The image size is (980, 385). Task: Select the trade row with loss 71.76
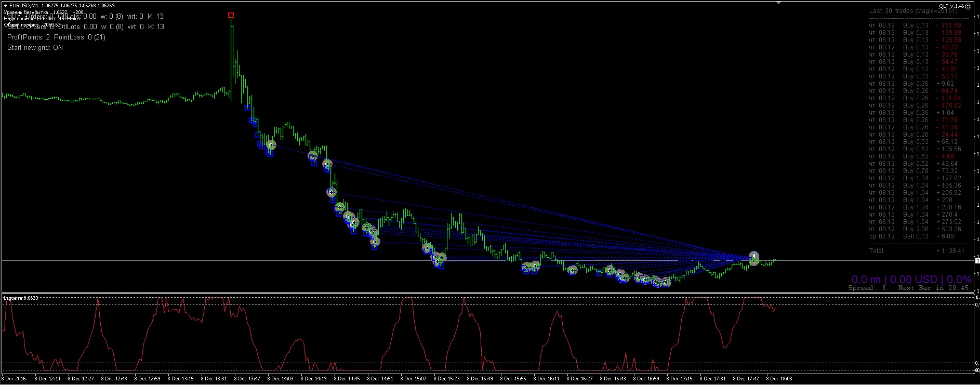point(913,120)
